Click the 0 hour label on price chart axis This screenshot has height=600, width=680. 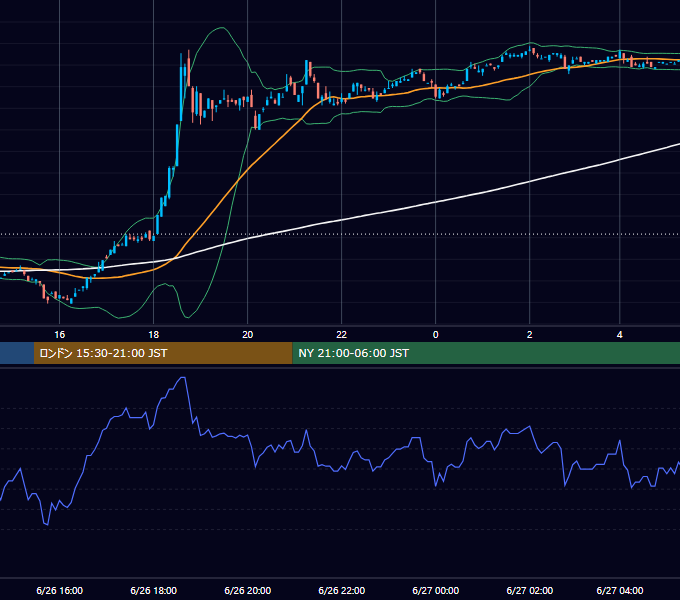tap(435, 335)
